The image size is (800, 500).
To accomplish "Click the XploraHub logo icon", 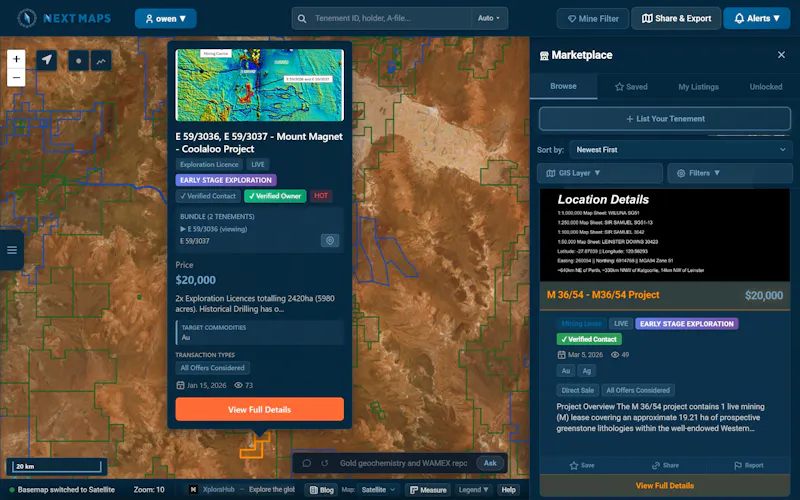I will pyautogui.click(x=193, y=489).
